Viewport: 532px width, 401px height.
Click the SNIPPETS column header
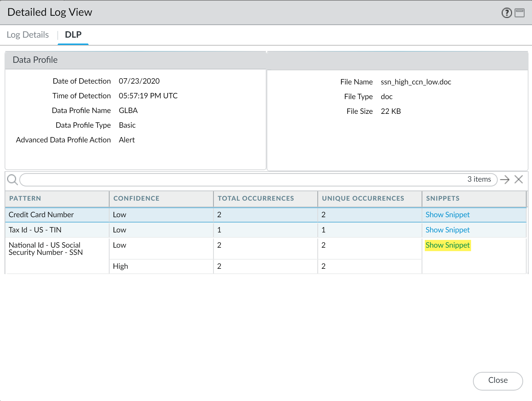pos(443,198)
